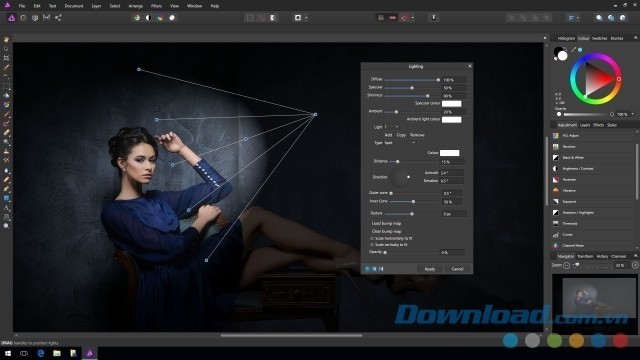Pick the colour picker eyedropper in Colour panel
The image size is (640, 360).
click(x=573, y=49)
